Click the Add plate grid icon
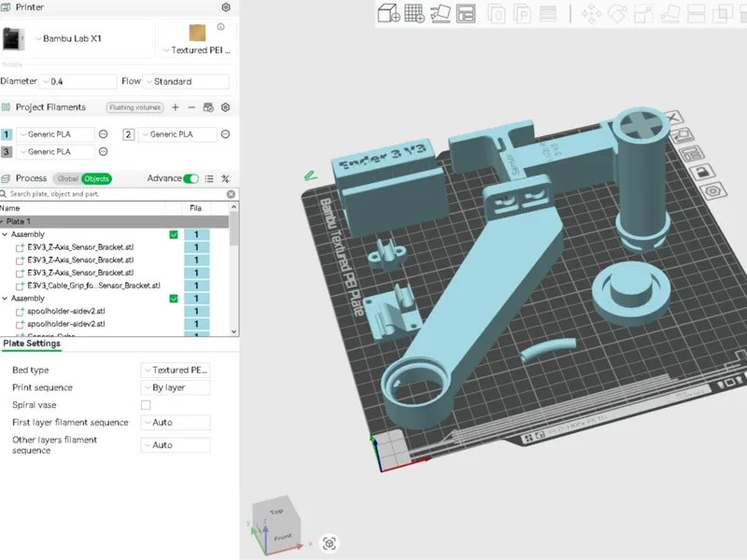The width and height of the screenshot is (747, 560). [415, 13]
